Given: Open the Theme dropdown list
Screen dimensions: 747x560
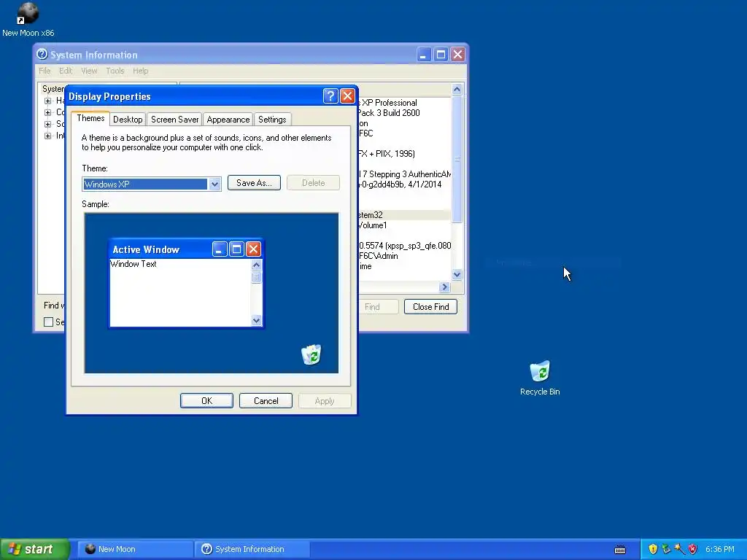Looking at the screenshot, I should tap(215, 184).
